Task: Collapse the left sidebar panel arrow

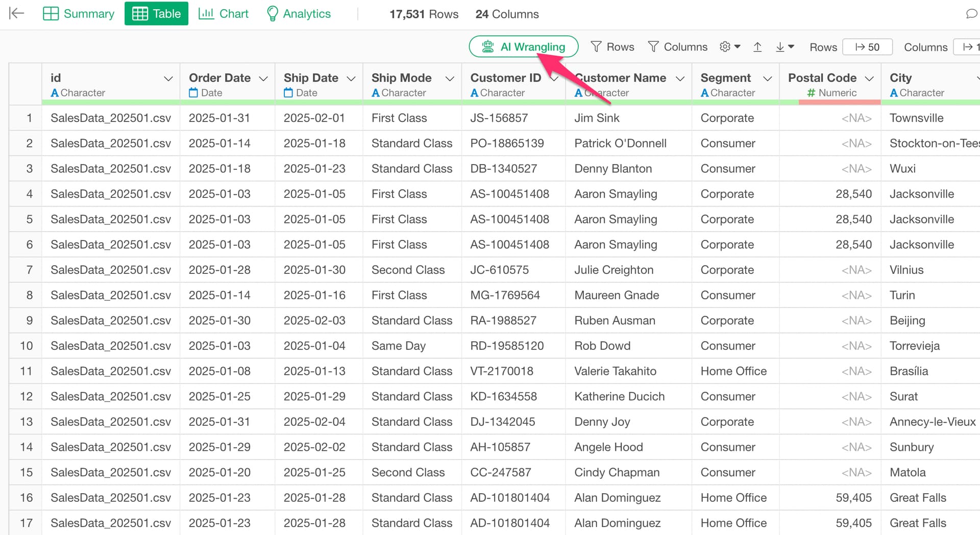Action: tap(17, 13)
